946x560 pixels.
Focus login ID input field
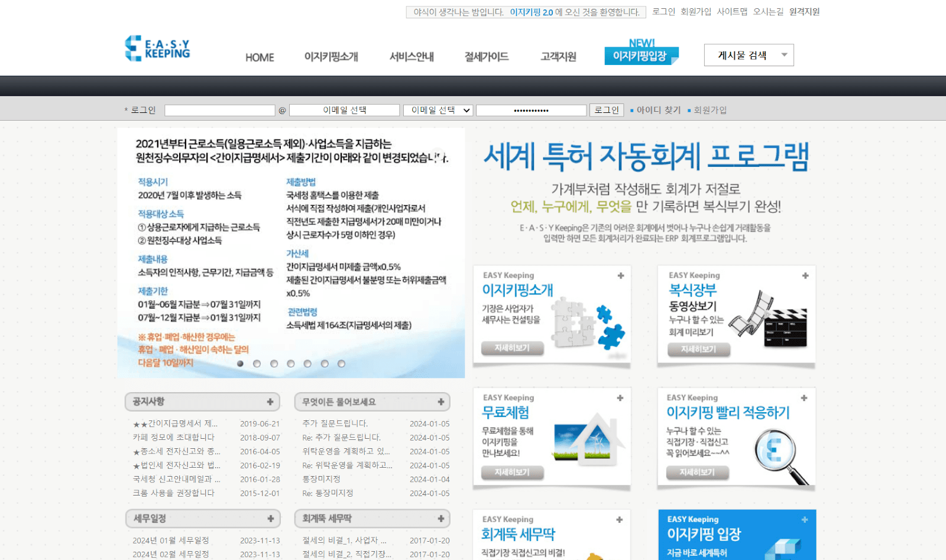220,111
